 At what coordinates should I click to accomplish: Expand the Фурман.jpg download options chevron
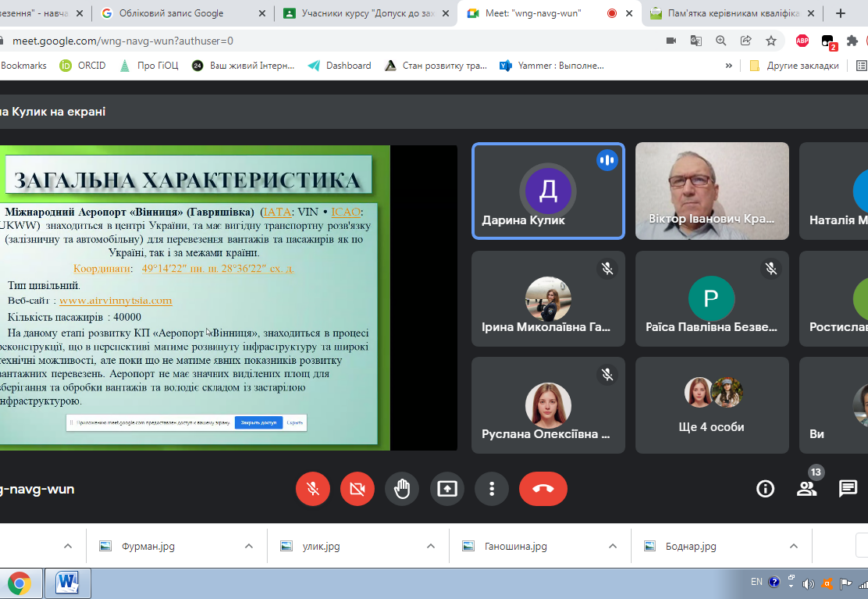[249, 546]
